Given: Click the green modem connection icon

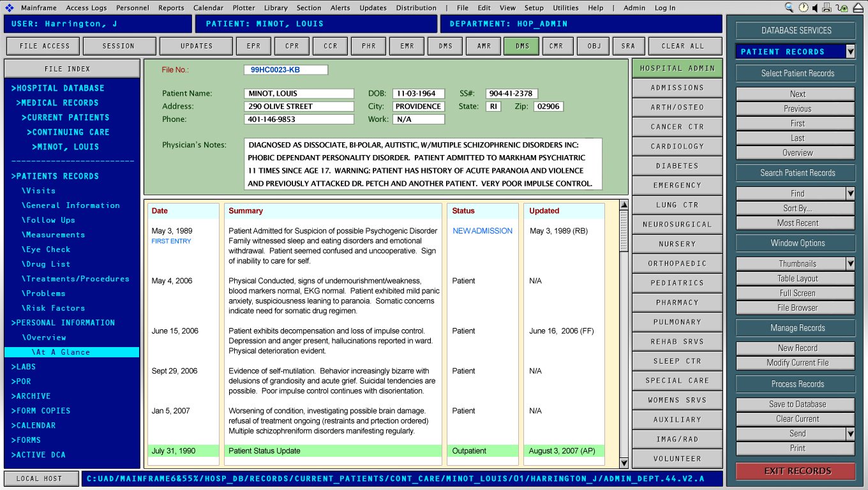Looking at the screenshot, I should (842, 8).
